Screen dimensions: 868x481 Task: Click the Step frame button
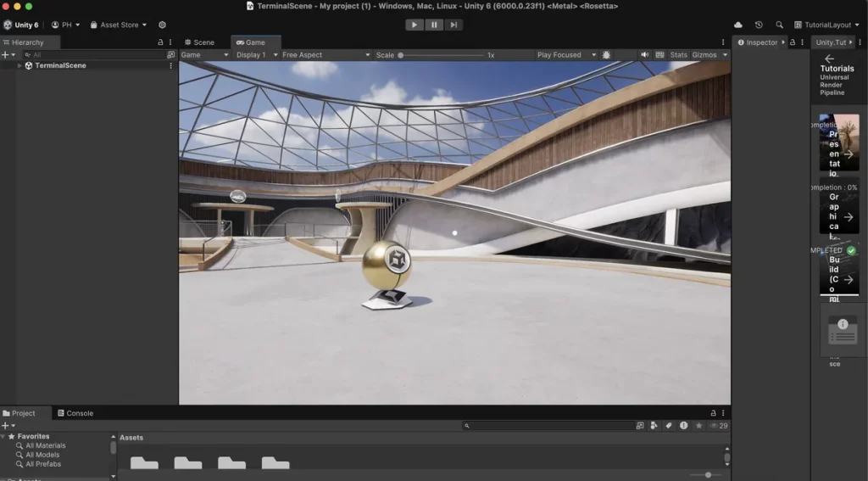454,25
